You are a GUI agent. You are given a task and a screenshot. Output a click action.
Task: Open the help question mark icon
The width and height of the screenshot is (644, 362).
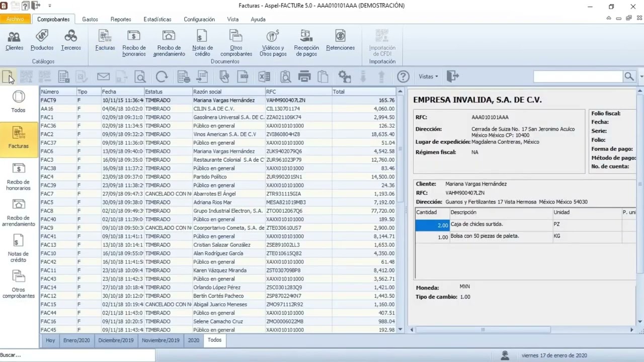[x=403, y=76]
